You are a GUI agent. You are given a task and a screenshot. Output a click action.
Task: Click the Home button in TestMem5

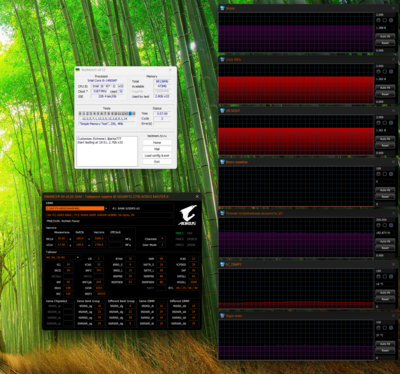pyautogui.click(x=157, y=142)
